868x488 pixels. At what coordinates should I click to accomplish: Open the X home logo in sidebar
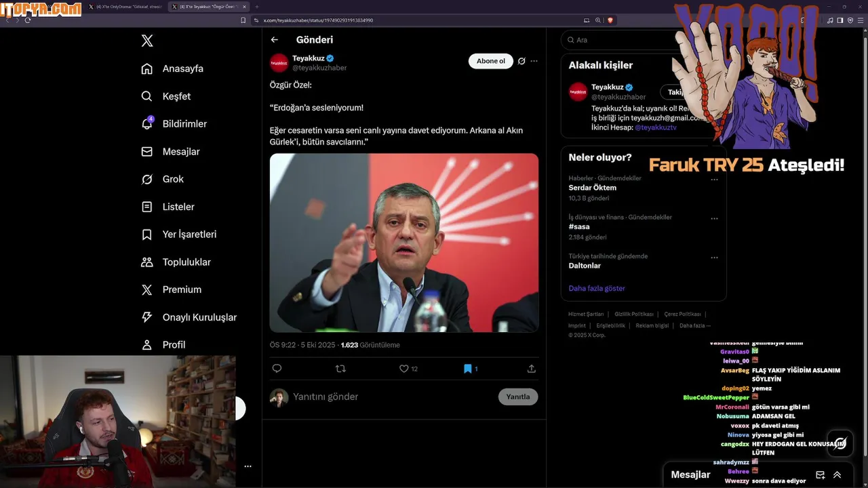147,41
